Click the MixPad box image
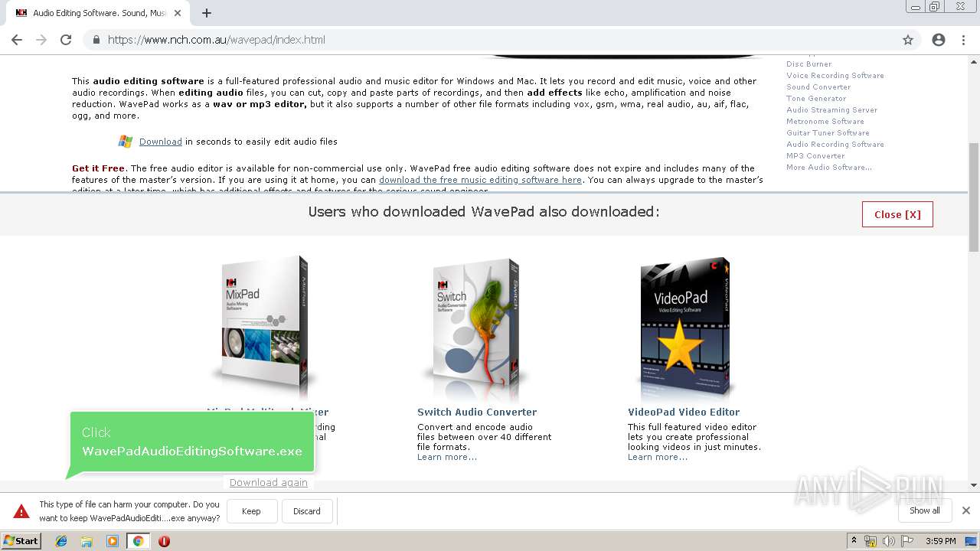 [x=263, y=327]
